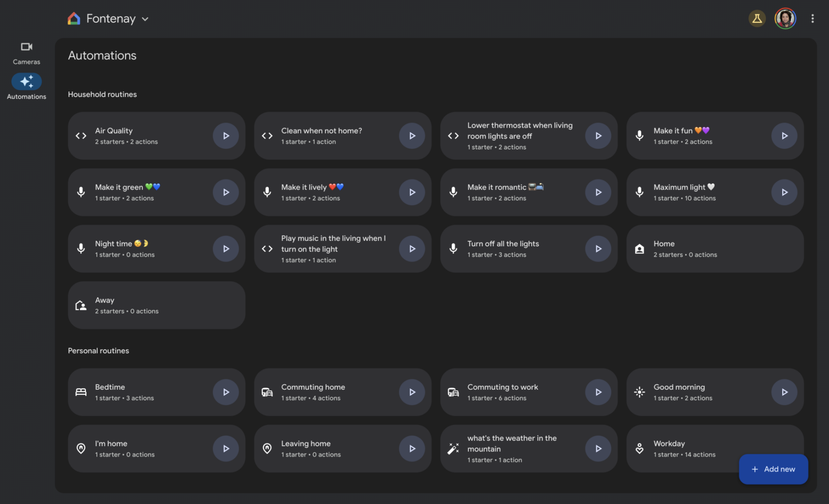Run the Make it fun routine
This screenshot has width=829, height=504.
784,136
